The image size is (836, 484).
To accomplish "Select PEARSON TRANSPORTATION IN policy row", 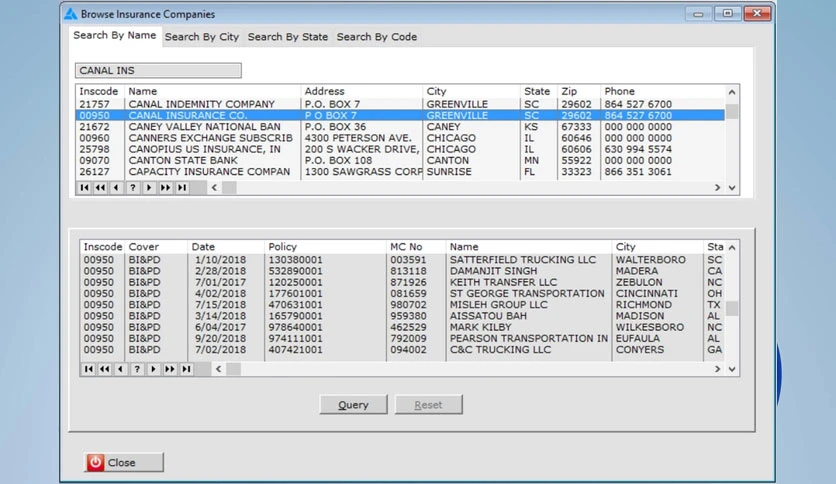I will coord(403,338).
